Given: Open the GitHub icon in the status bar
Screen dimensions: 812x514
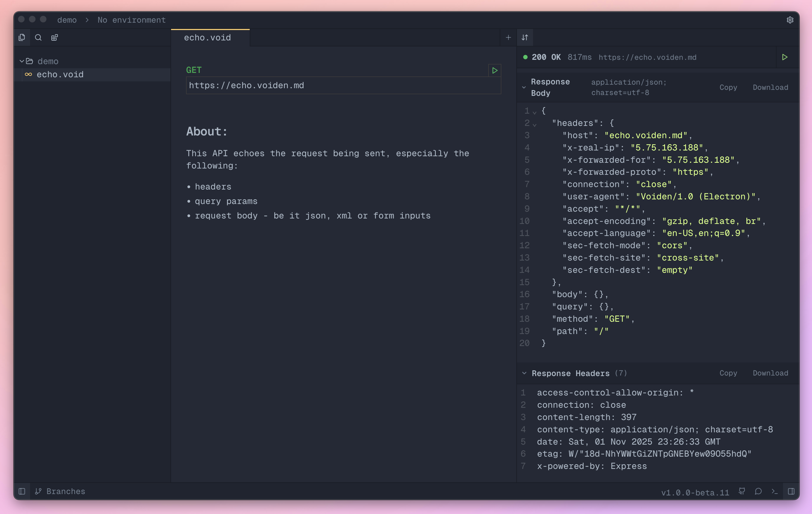Looking at the screenshot, I should point(742,491).
